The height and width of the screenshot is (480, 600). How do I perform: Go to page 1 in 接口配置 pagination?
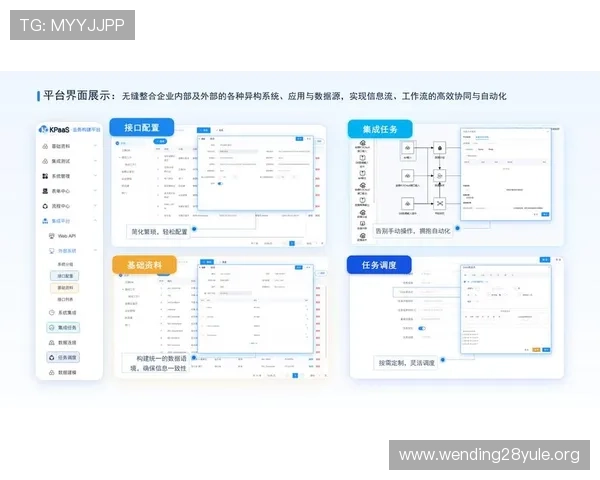pyautogui.click(x=292, y=243)
